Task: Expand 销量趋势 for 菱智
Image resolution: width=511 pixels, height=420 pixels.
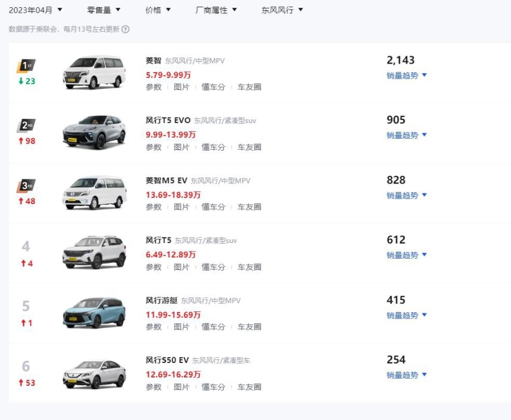Action: (407, 76)
